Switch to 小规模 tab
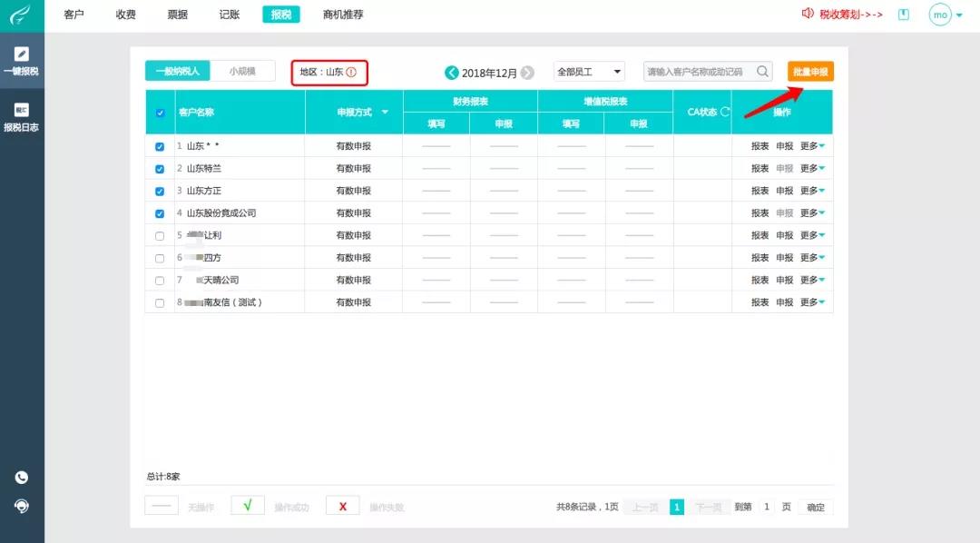Viewport: 980px width, 543px height. click(242, 71)
